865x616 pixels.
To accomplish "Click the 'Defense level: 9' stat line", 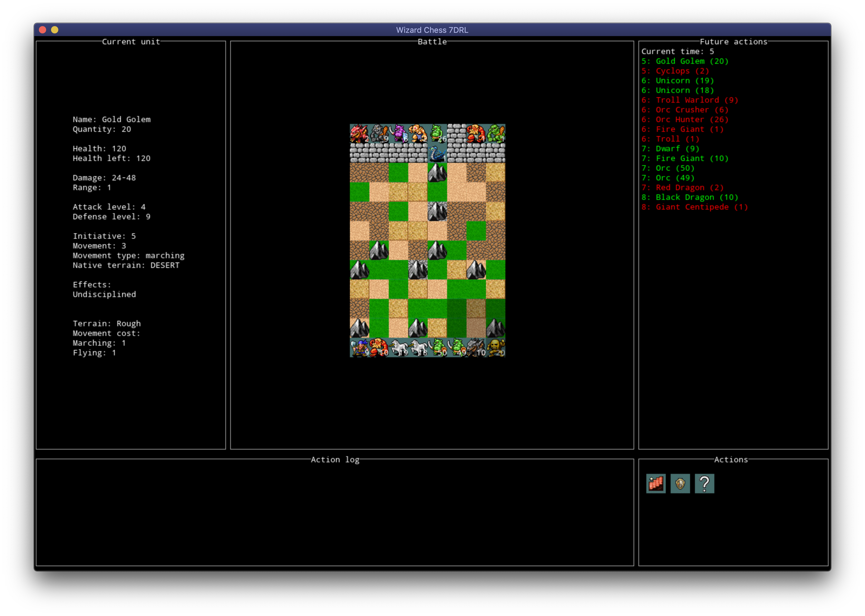I will tap(112, 217).
